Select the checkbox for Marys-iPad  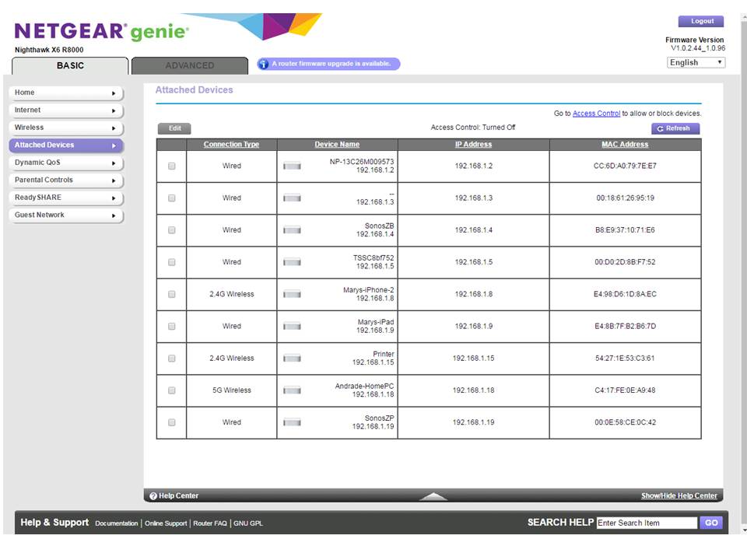(173, 326)
